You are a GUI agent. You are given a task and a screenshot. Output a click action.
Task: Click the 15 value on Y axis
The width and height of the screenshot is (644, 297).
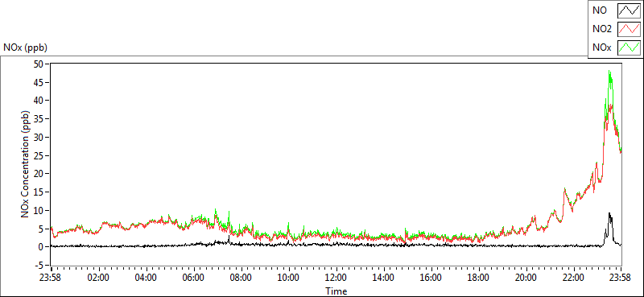coord(39,192)
